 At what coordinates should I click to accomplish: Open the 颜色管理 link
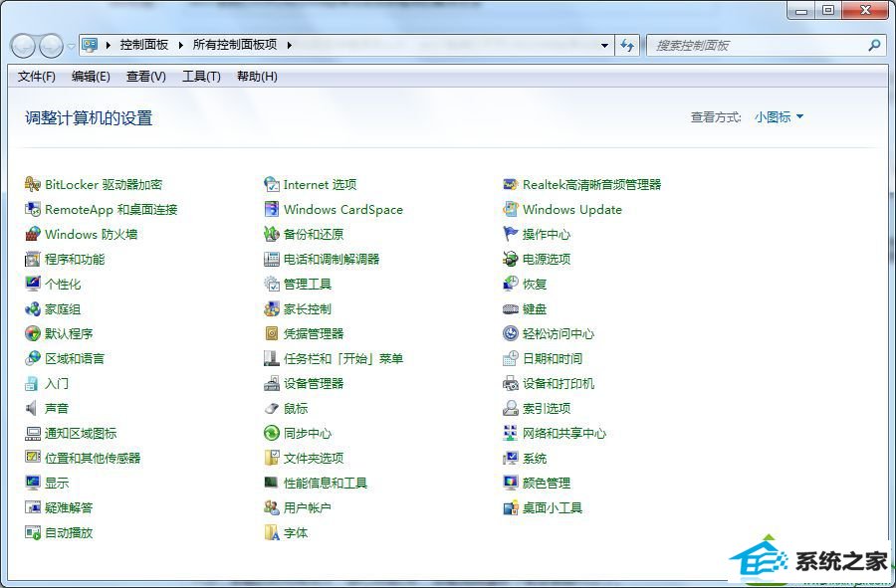pos(547,483)
